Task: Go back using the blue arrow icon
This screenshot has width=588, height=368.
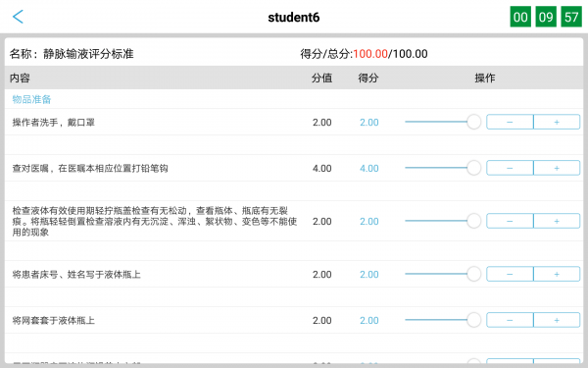Action: coord(18,17)
